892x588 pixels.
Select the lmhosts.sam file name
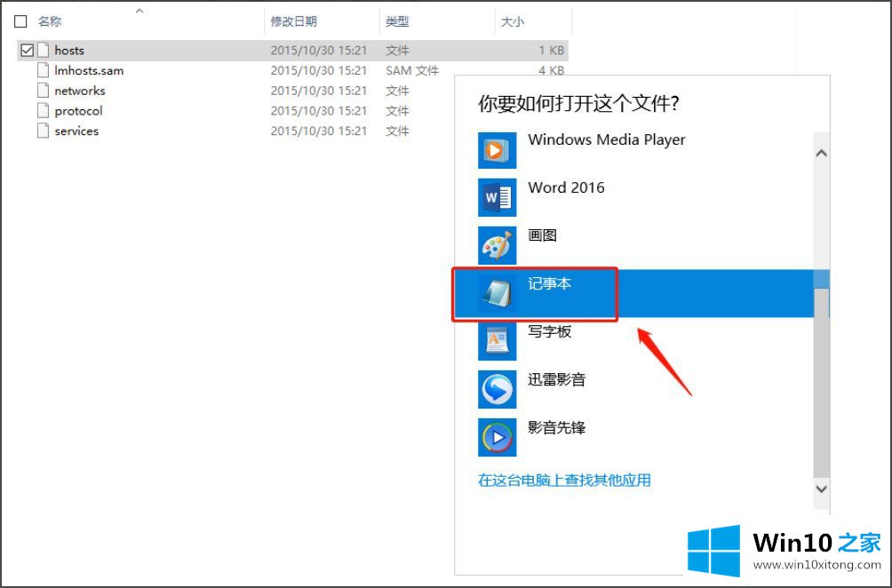[x=89, y=70]
